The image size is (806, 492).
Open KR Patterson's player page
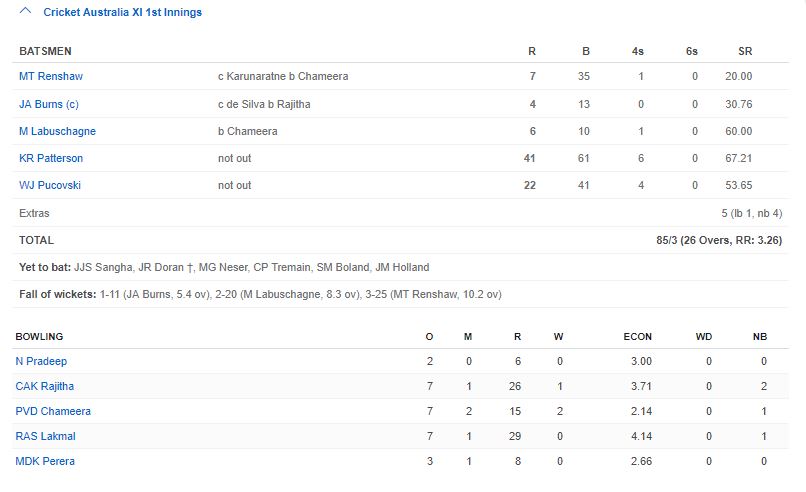(51, 158)
